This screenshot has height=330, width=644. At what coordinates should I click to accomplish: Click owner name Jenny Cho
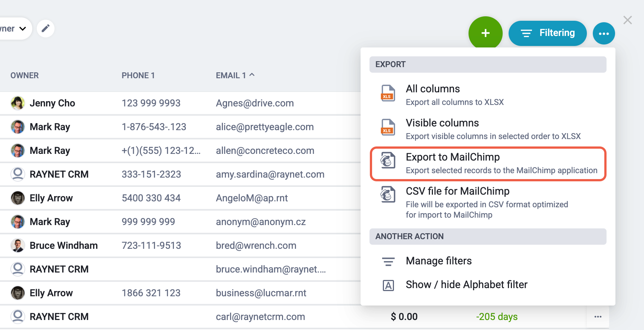click(52, 103)
